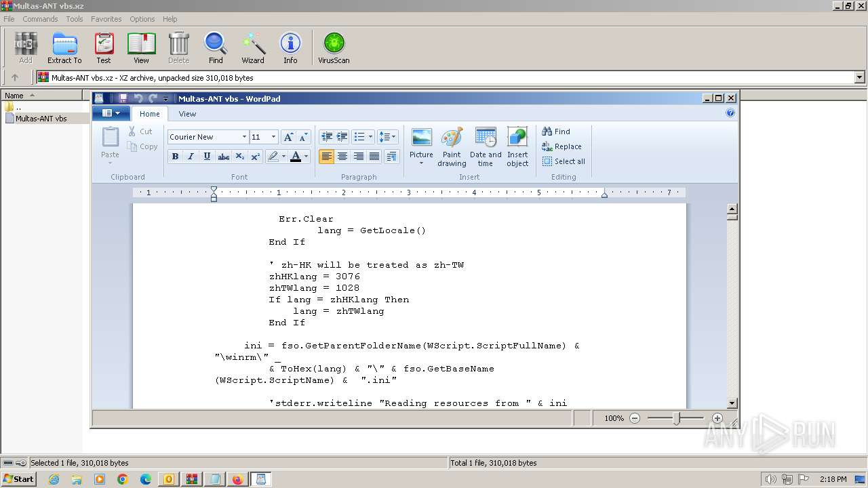Click the WordPad zoom slider handle
Viewport: 868px width, 488px height.
pos(676,418)
